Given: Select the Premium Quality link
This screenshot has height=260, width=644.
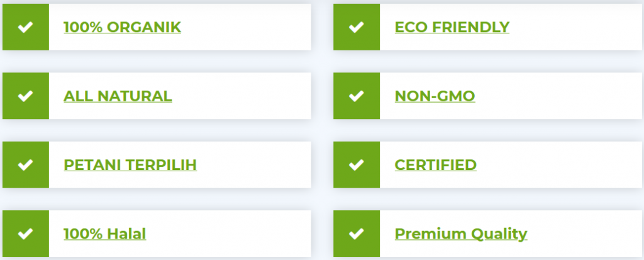Looking at the screenshot, I should tap(460, 234).
